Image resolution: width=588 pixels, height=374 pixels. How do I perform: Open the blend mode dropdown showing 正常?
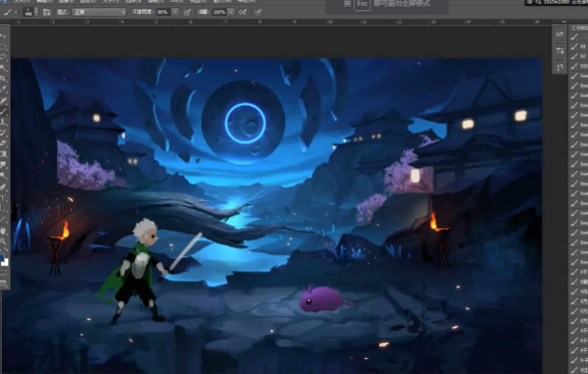[101, 13]
